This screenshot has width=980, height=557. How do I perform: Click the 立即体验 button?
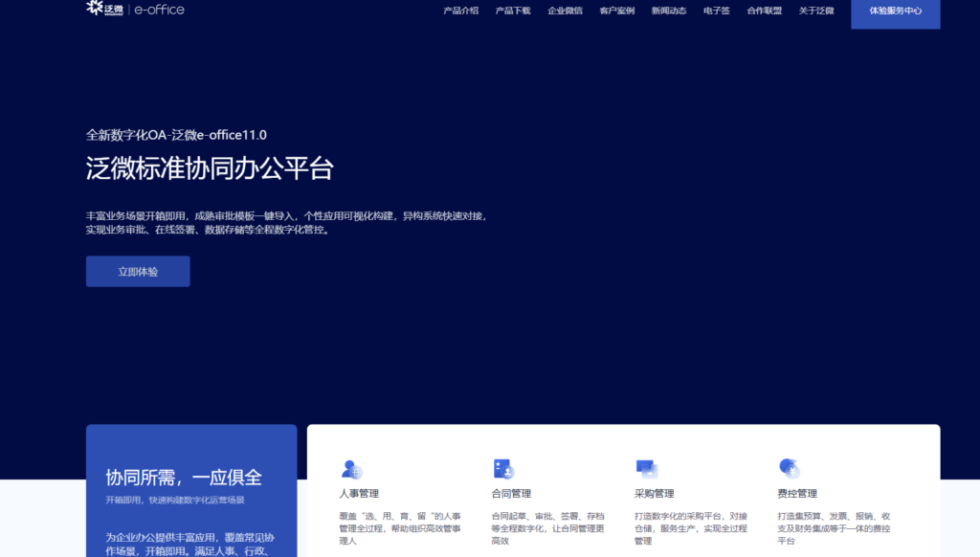click(x=138, y=271)
